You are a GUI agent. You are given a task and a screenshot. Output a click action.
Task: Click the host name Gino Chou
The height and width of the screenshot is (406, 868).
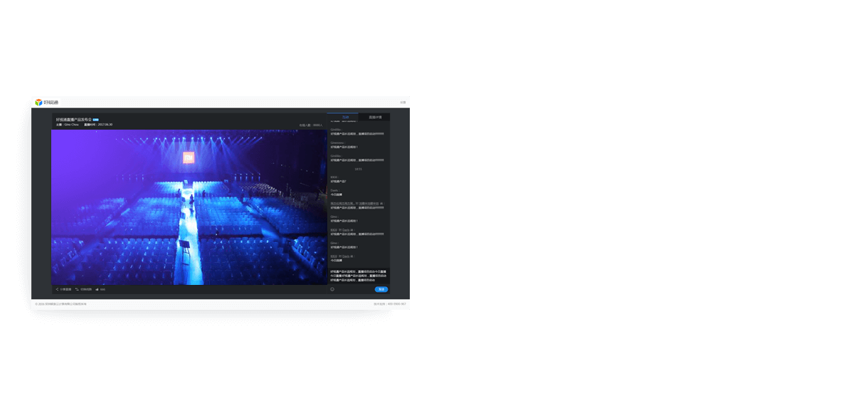[x=71, y=125]
